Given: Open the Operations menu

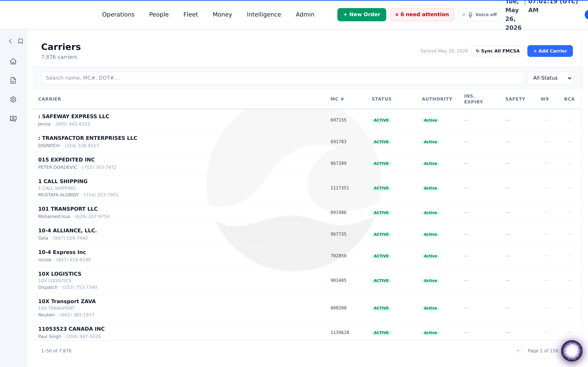Looking at the screenshot, I should [x=118, y=14].
